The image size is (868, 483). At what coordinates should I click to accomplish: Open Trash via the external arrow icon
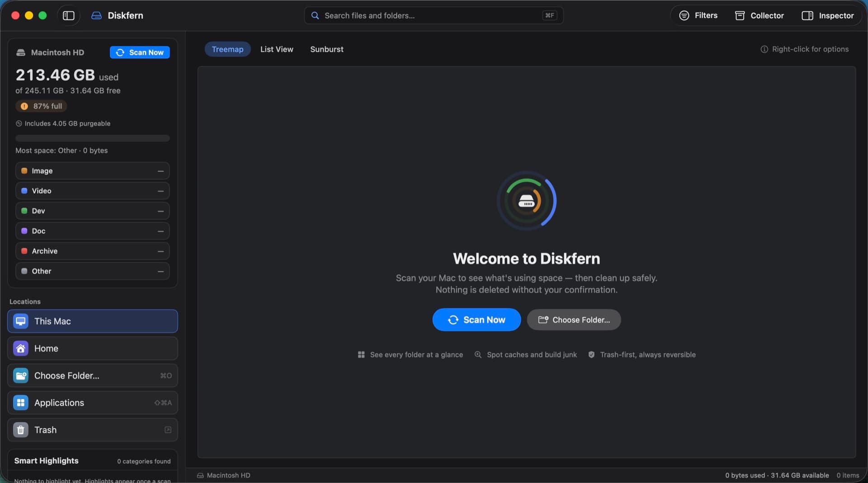point(168,430)
